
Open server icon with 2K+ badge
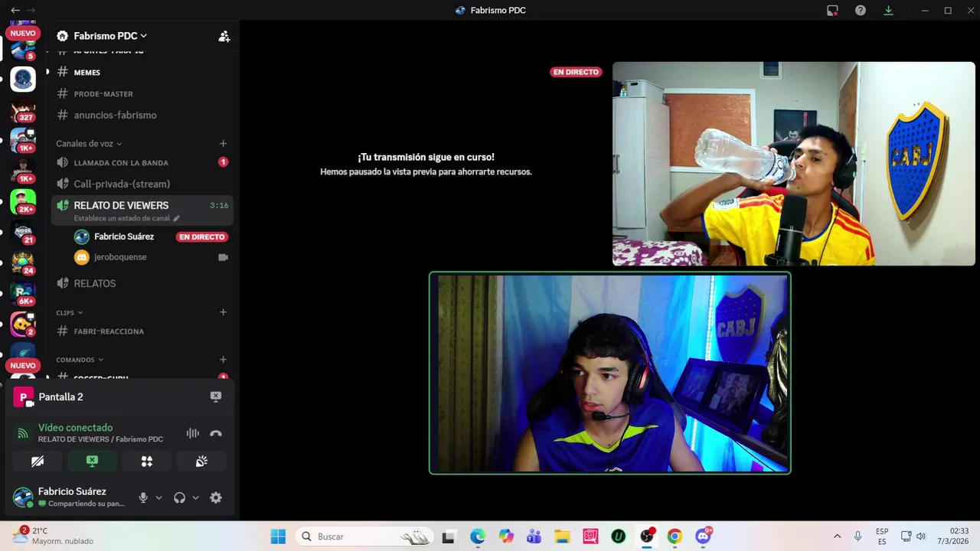click(23, 202)
